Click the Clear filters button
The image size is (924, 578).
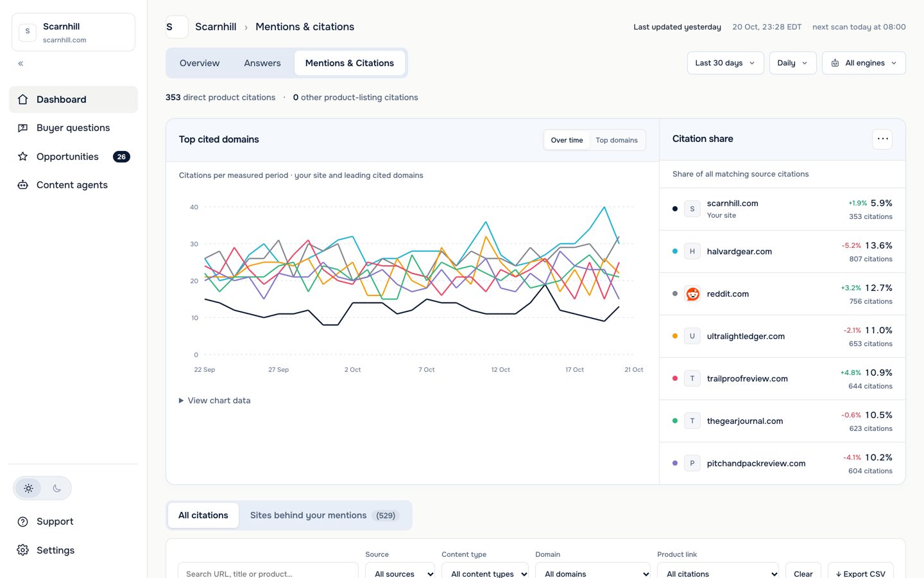tap(803, 570)
